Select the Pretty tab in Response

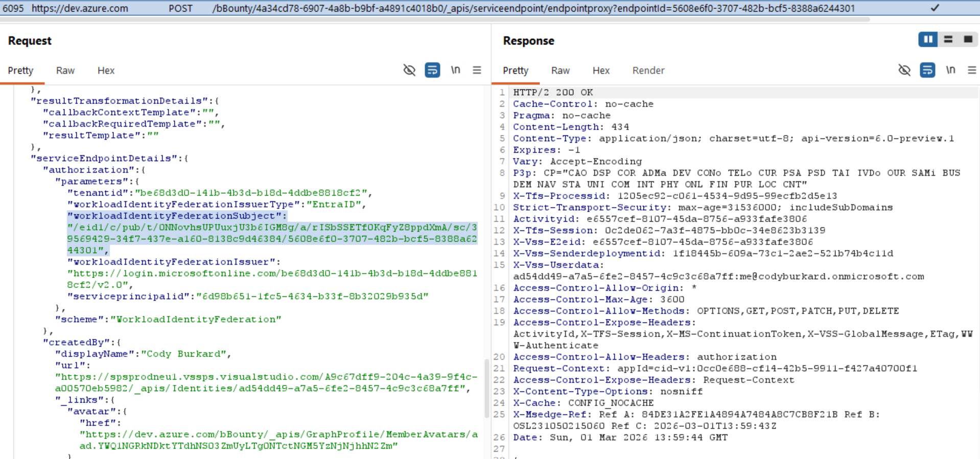(x=515, y=71)
